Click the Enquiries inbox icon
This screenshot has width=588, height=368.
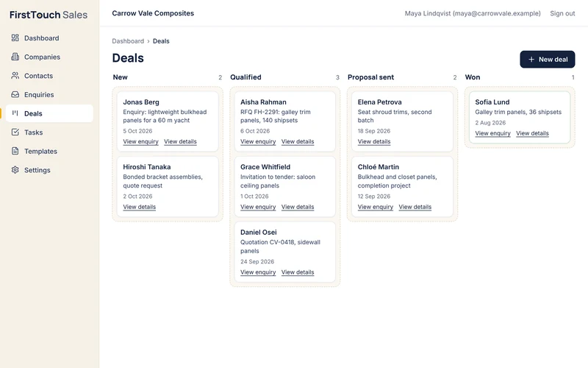tap(15, 94)
